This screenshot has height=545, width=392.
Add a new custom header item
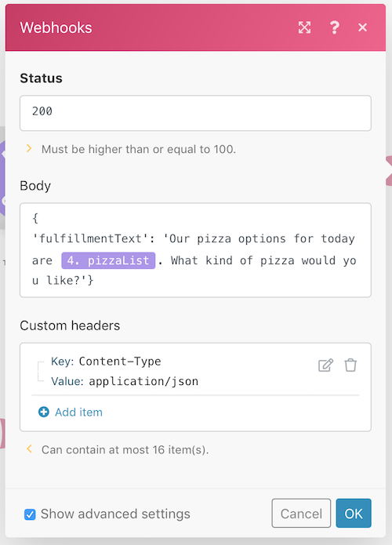[x=78, y=412]
